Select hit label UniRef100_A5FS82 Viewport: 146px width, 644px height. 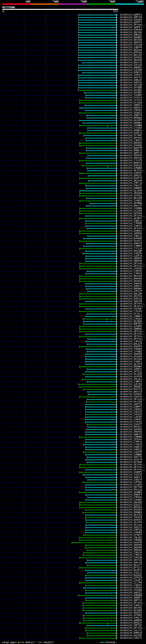[131, 625]
